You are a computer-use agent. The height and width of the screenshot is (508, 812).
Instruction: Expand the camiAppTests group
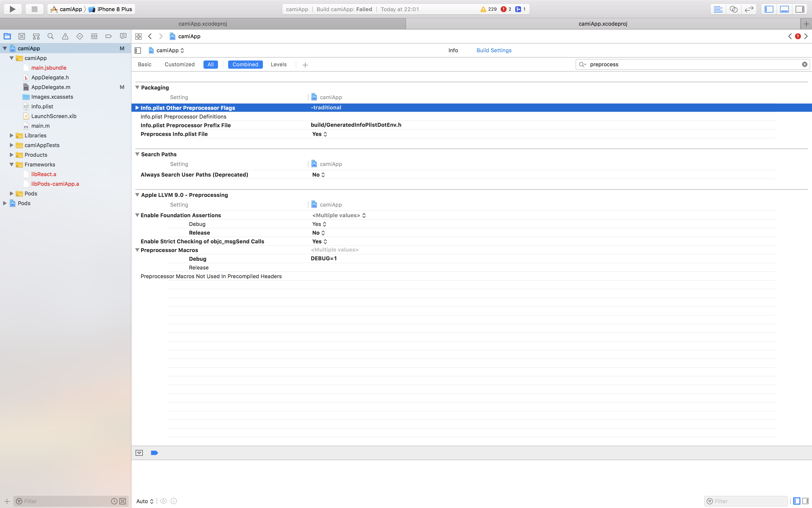[11, 145]
